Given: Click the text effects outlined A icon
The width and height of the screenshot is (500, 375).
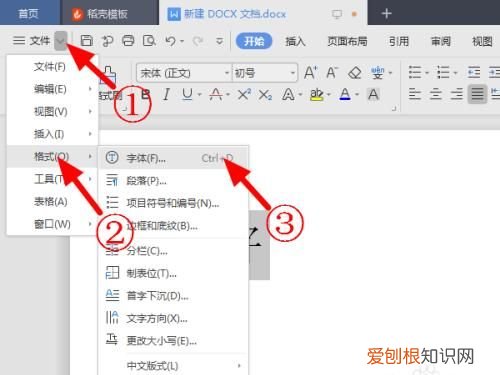Looking at the screenshot, I should pyautogui.click(x=288, y=95).
